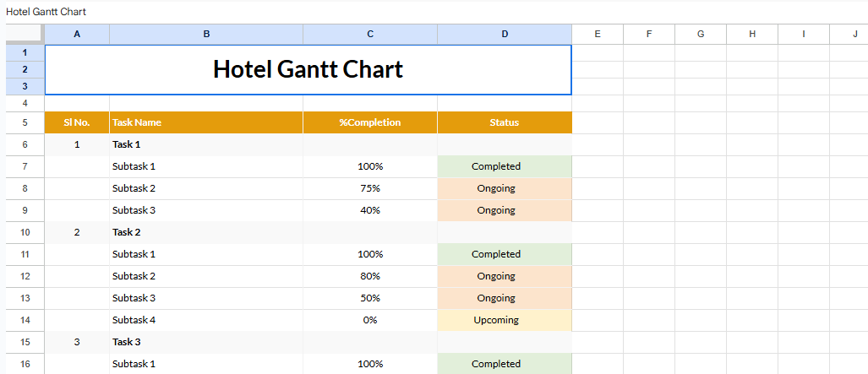Select the Upcoming status cell

coord(505,320)
